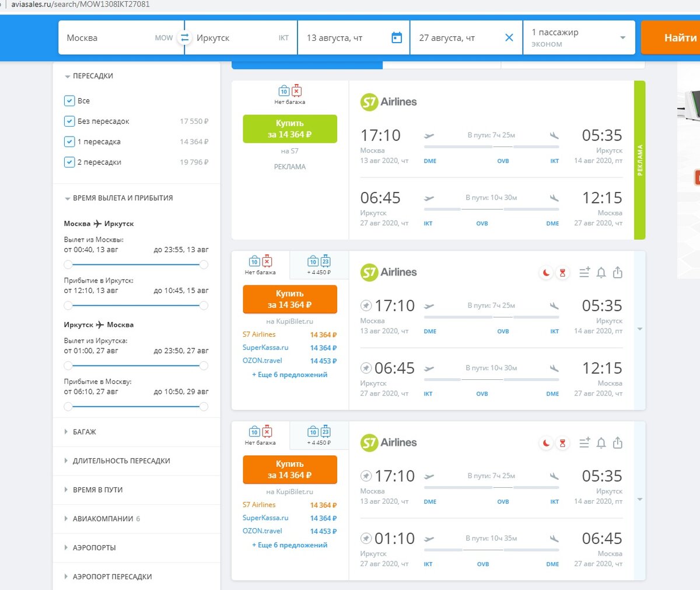Buy the 01:10 return ticket on KupiBilet.ru
Viewport: 700px width, 590px height.
tap(290, 470)
